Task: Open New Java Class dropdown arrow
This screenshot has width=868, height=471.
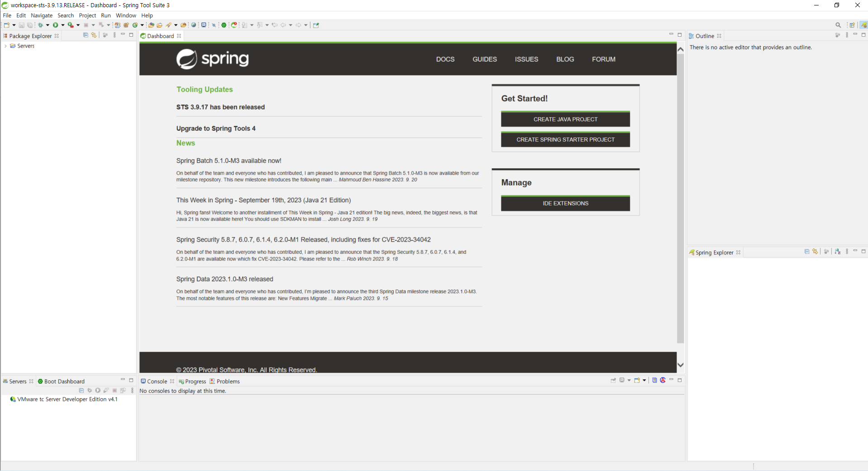Action: 142,25
